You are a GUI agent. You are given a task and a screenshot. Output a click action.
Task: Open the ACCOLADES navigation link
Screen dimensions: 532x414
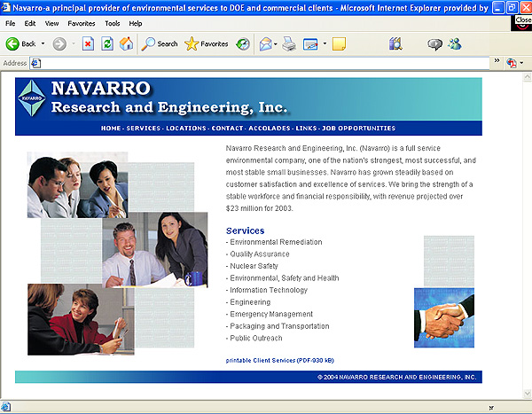[x=270, y=129]
